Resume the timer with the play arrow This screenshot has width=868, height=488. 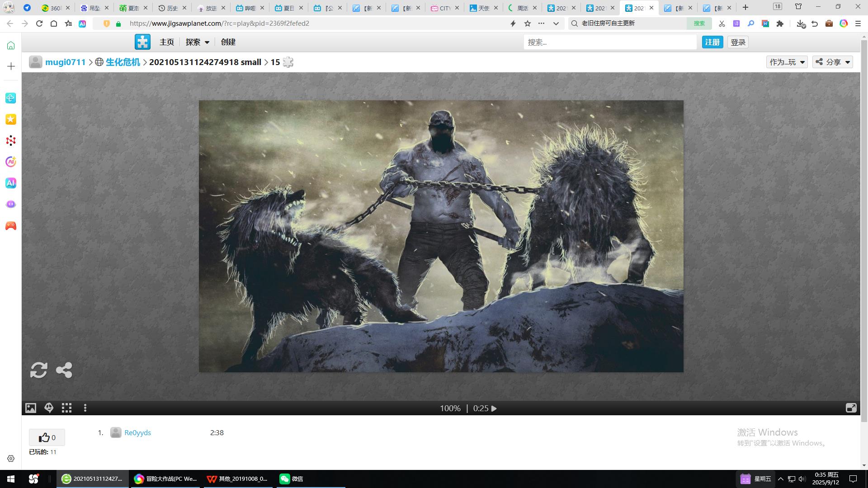(x=494, y=408)
